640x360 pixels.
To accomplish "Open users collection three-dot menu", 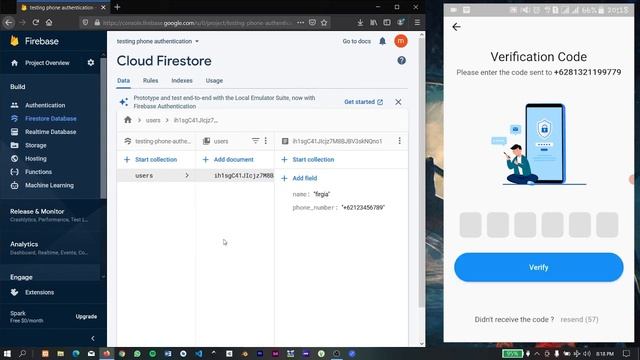I will pos(266,141).
